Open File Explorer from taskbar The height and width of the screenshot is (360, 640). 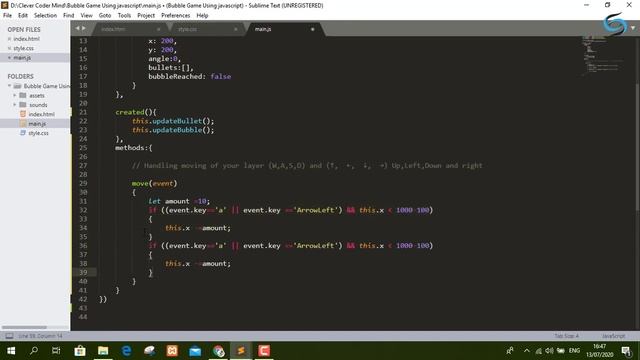pyautogui.click(x=103, y=351)
